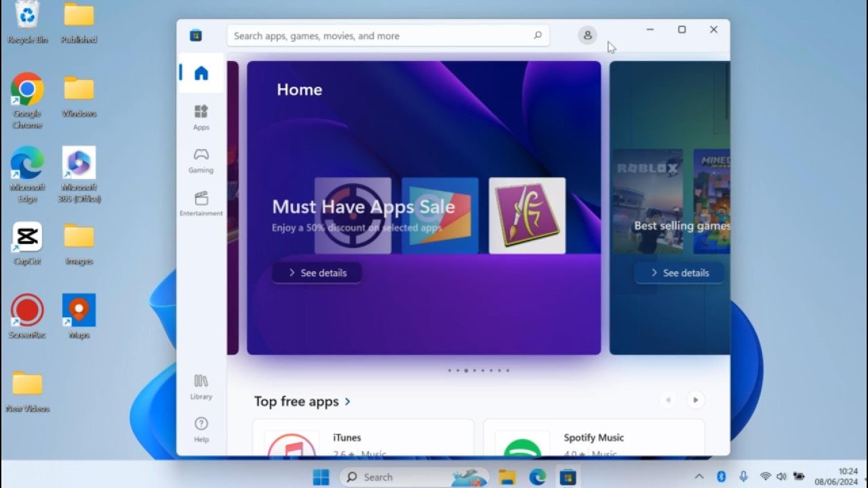Click the Store search input field

388,36
